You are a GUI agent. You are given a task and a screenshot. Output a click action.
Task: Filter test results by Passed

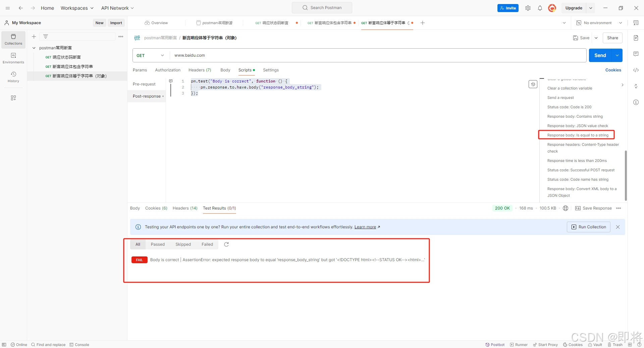(158, 244)
